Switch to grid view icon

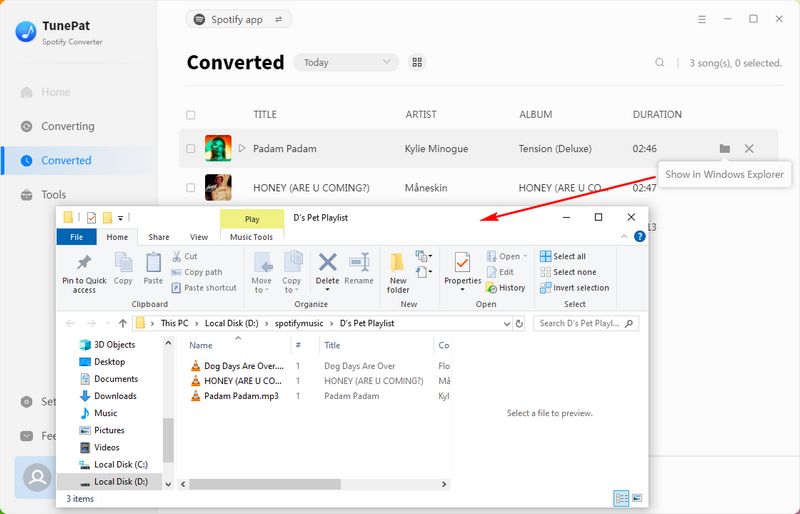(x=418, y=62)
